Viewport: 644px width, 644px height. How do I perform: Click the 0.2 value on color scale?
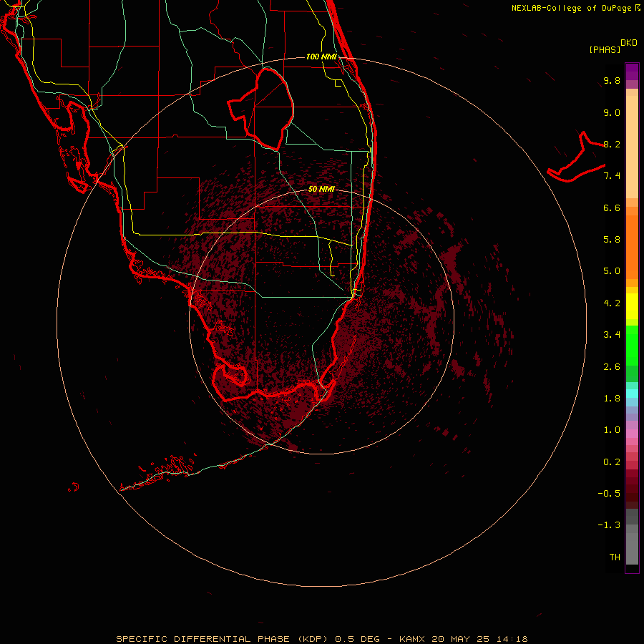(x=612, y=462)
